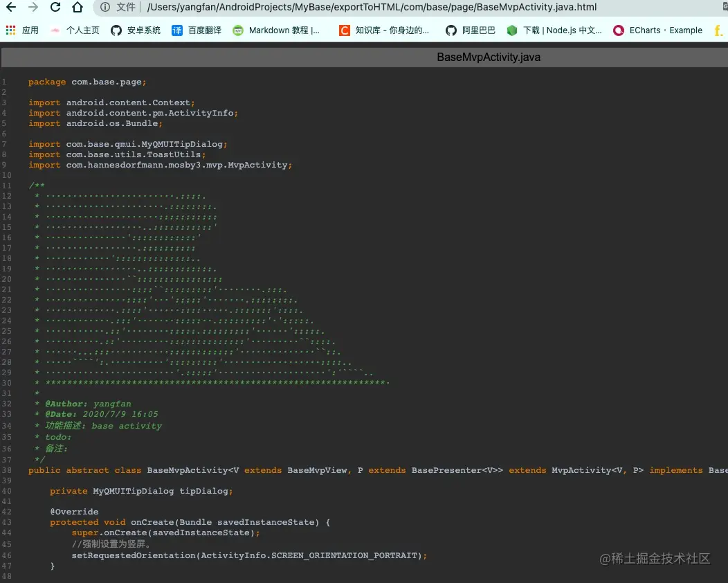The image size is (728, 583).
Task: Click the ECharts logo icon
Action: pos(619,30)
